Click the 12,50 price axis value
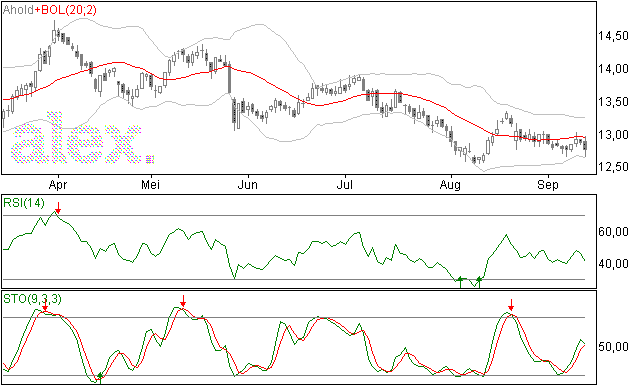This screenshot has width=644, height=387. [613, 167]
